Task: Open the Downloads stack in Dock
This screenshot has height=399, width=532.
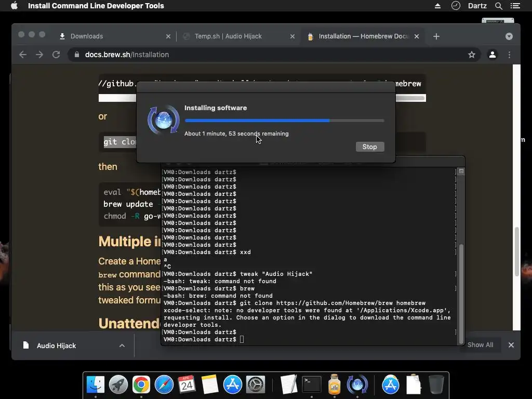Action: [413, 384]
